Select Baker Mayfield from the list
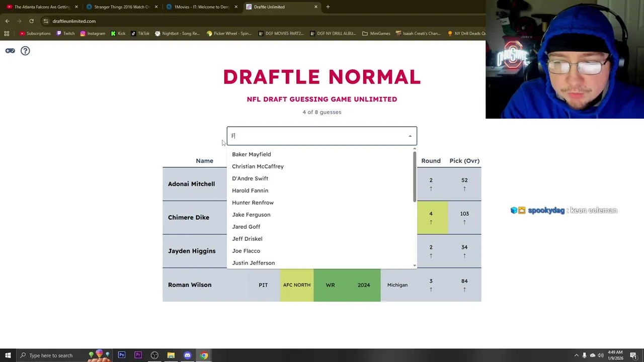Screen dimensions: 644x362 tap(321, 154)
